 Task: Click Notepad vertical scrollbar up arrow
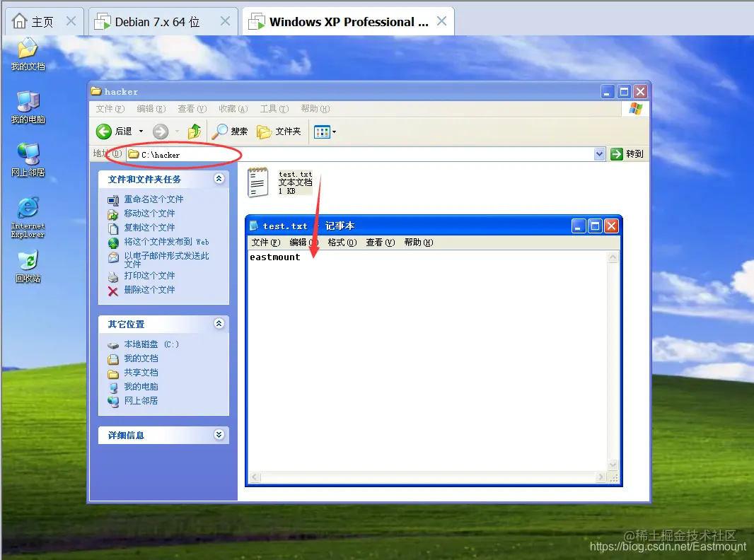tap(613, 257)
